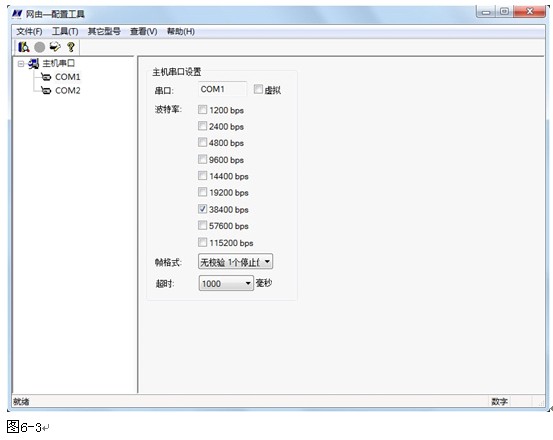Select COM2 in the tree
The width and height of the screenshot is (553, 440).
pos(68,91)
